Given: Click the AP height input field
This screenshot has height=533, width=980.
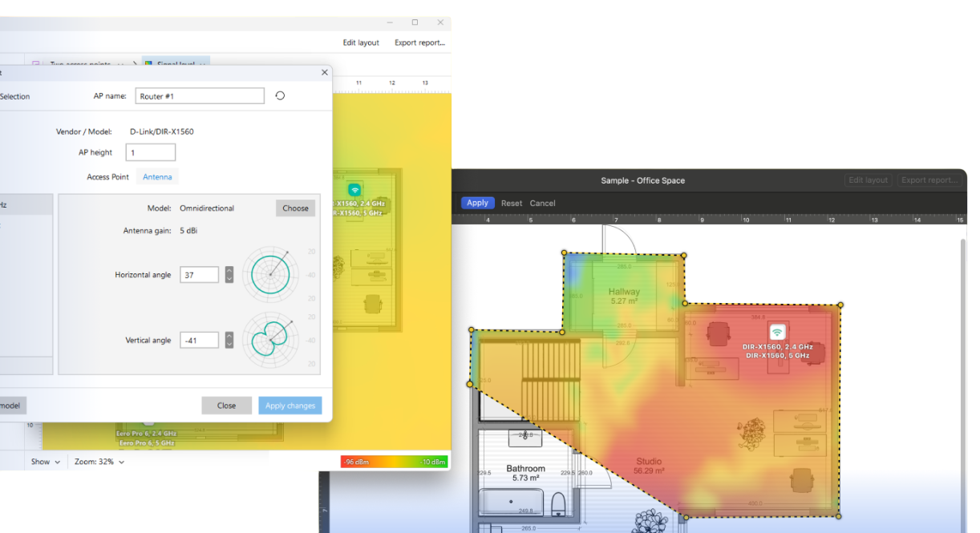Looking at the screenshot, I should [x=150, y=151].
